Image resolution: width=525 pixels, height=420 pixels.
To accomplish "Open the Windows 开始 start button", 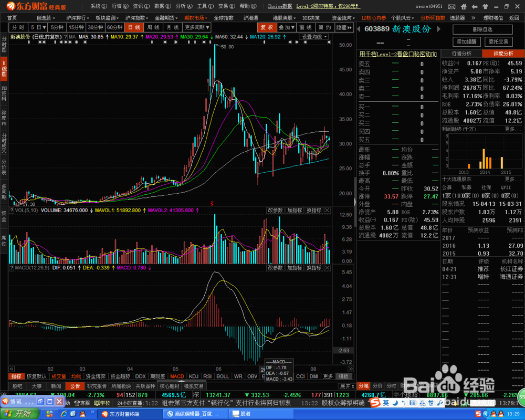I will 20,414.
